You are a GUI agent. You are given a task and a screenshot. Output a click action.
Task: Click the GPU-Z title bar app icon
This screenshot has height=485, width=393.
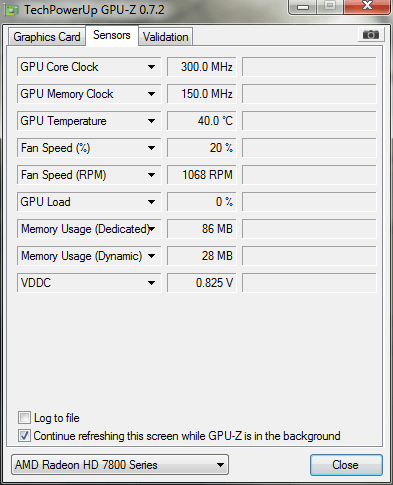(x=11, y=10)
